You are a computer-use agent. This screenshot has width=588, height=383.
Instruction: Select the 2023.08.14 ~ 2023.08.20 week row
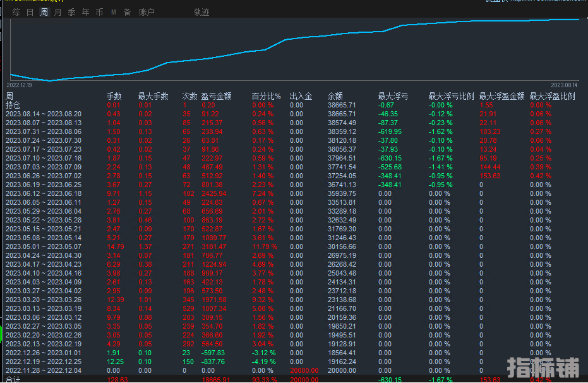coord(44,114)
